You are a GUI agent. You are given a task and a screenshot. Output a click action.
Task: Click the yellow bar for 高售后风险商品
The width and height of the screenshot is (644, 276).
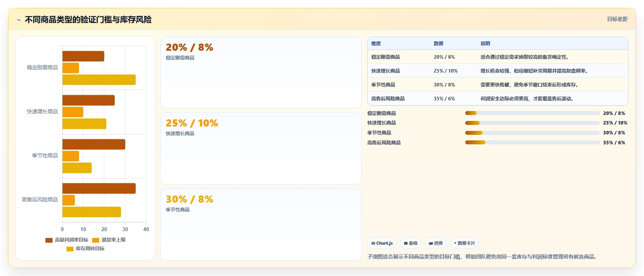92,212
